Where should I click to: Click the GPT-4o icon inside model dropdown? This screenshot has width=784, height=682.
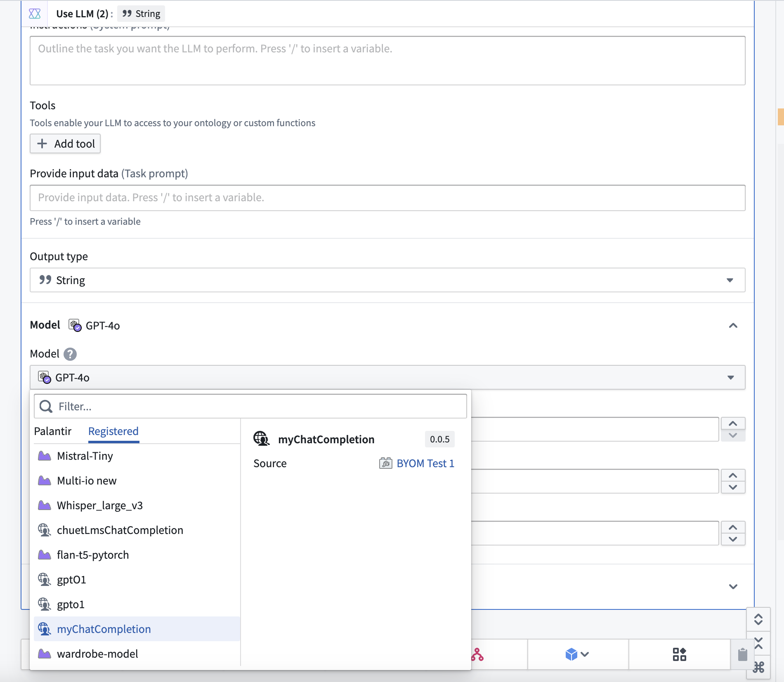point(45,377)
